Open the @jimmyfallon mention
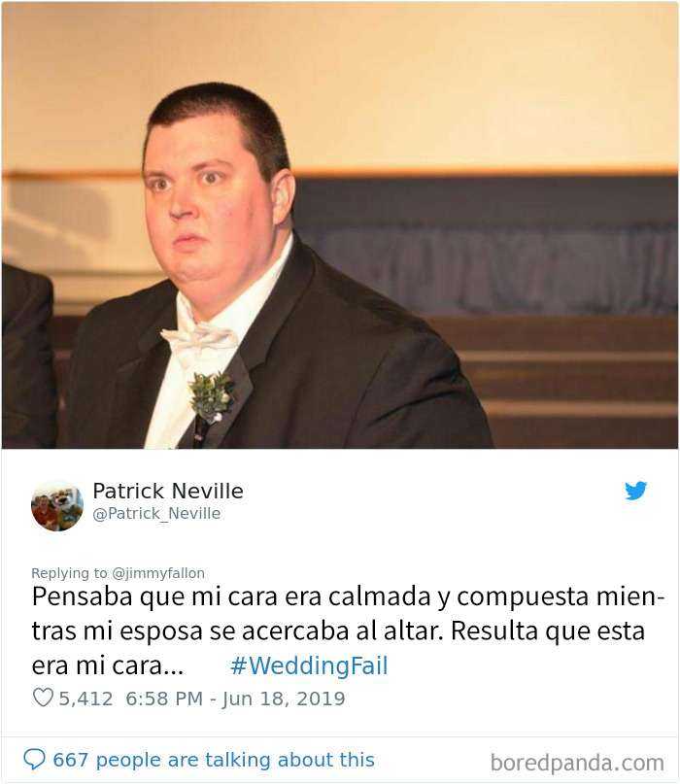The image size is (680, 784). coord(158,573)
